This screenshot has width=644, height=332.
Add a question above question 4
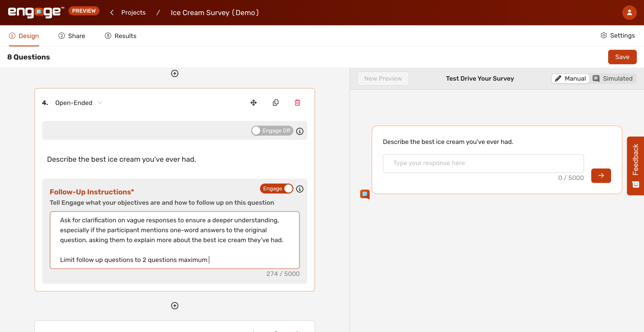(x=175, y=73)
